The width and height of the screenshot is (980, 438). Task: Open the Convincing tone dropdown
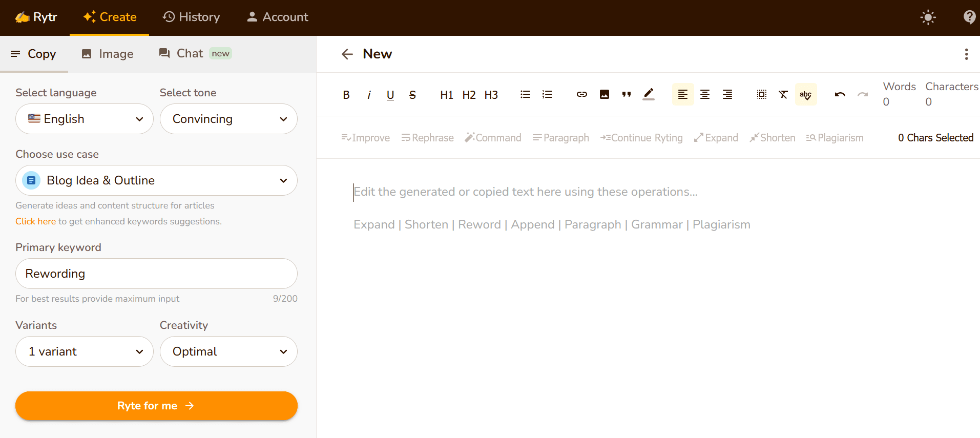(228, 119)
